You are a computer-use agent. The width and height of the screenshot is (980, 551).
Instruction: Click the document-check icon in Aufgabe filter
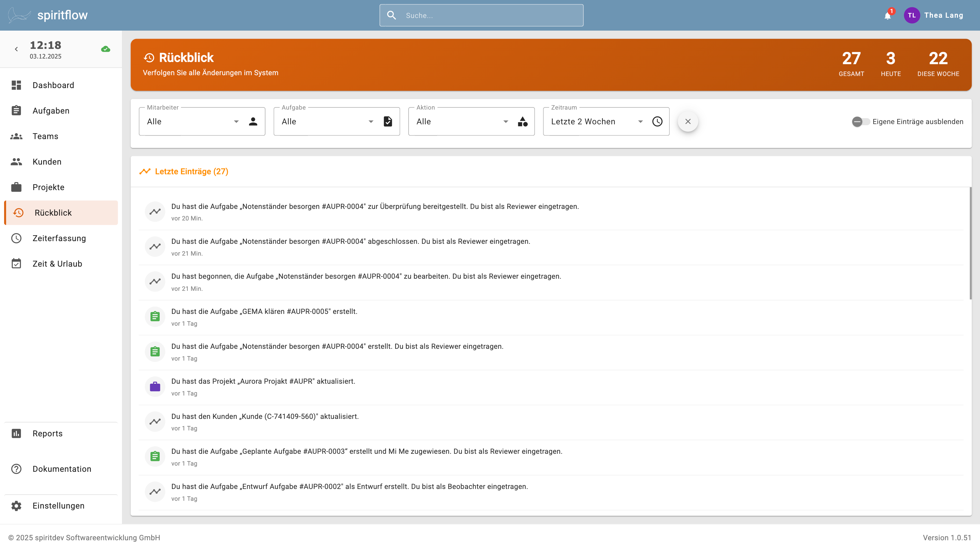click(388, 121)
